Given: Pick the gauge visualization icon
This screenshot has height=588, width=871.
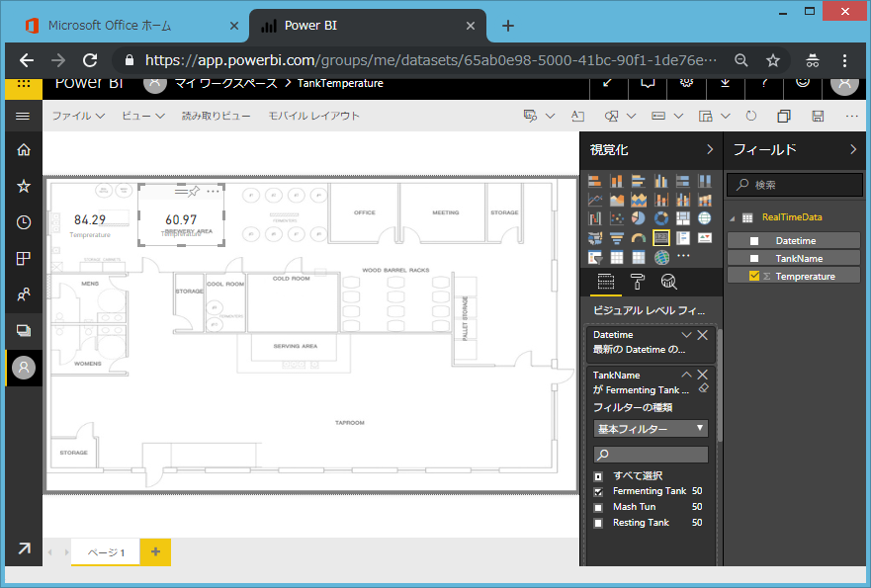Looking at the screenshot, I should click(x=639, y=238).
